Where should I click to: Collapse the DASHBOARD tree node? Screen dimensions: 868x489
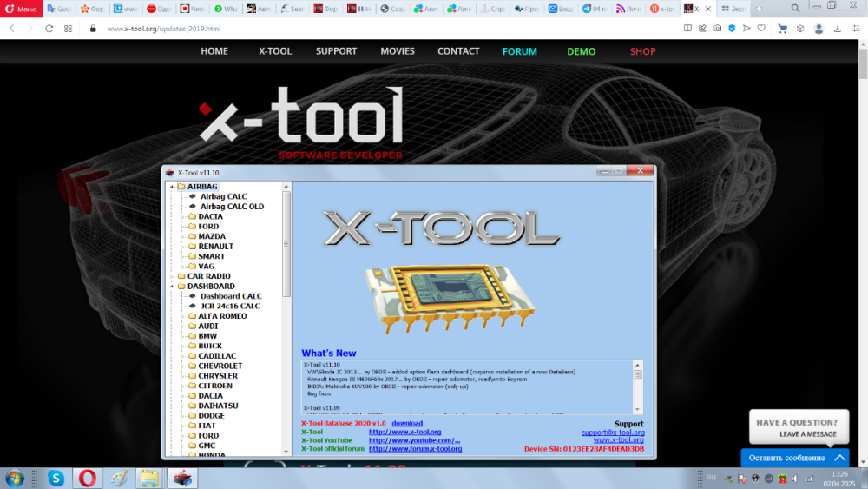click(x=171, y=287)
